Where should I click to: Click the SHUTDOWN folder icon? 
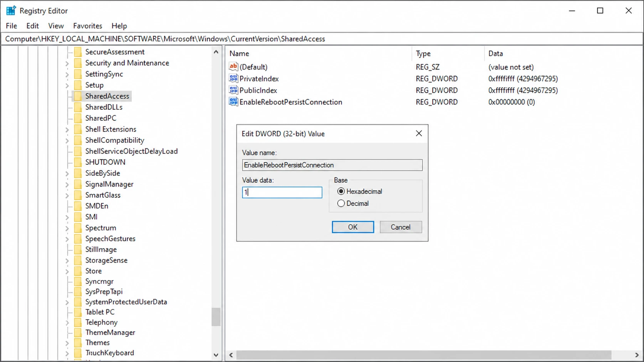(78, 162)
